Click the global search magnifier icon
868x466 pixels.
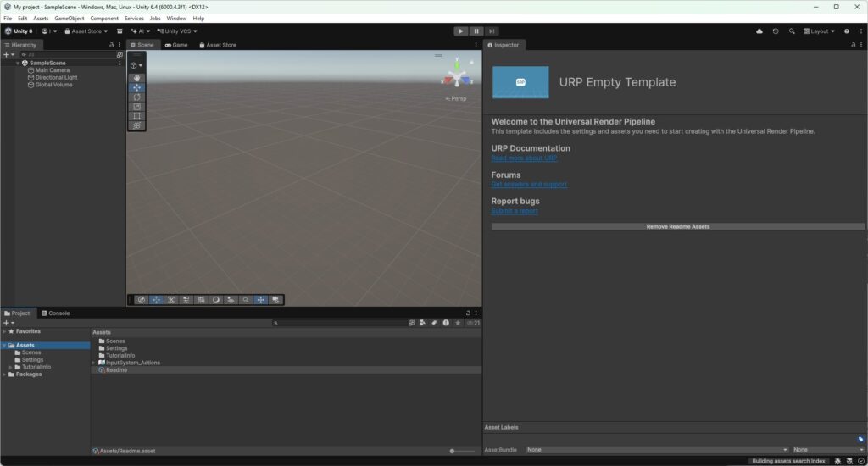coord(792,31)
